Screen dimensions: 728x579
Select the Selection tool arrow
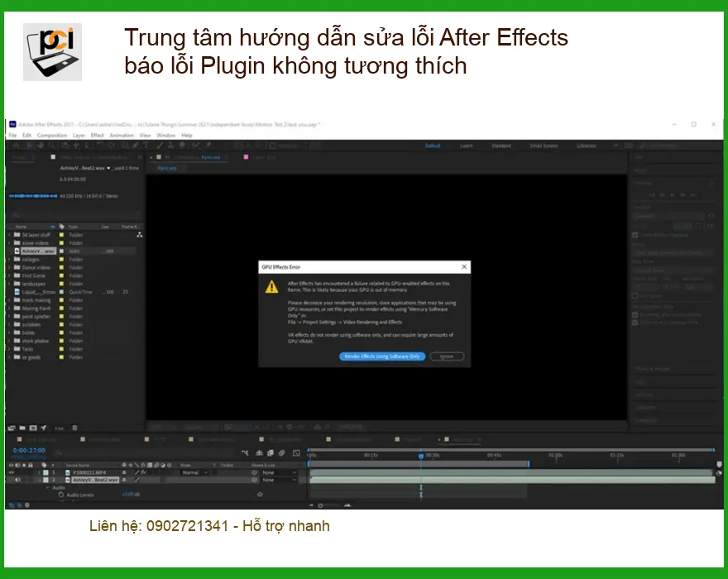[x=30, y=146]
